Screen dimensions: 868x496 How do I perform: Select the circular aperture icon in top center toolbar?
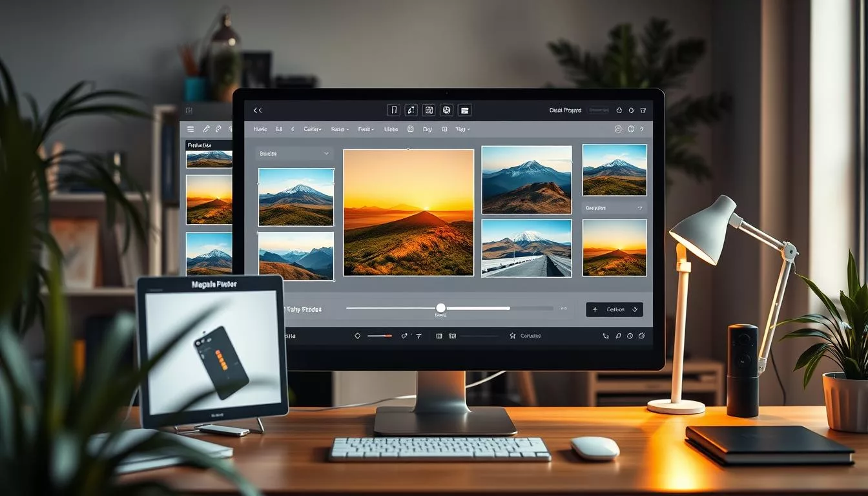(446, 110)
